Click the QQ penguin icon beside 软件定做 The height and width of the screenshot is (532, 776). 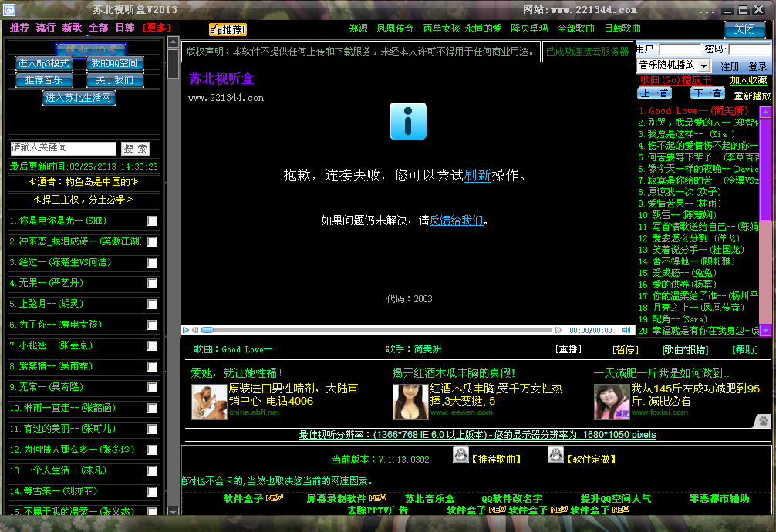(x=555, y=455)
